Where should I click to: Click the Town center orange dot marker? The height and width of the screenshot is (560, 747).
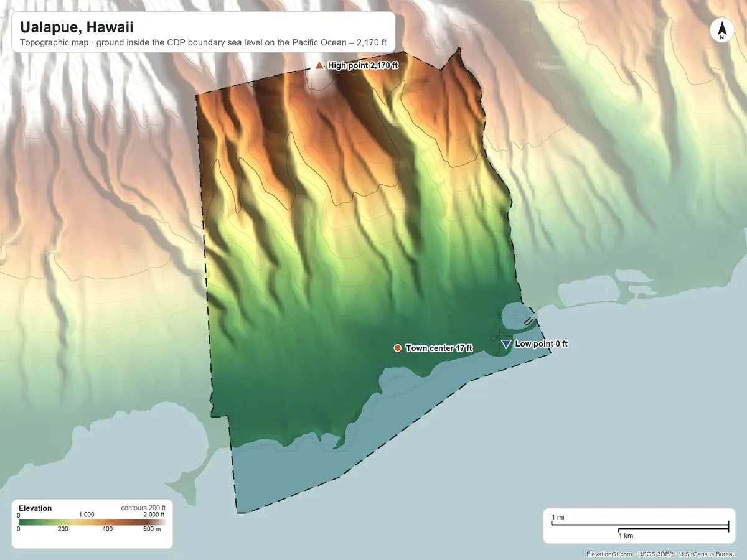397,348
